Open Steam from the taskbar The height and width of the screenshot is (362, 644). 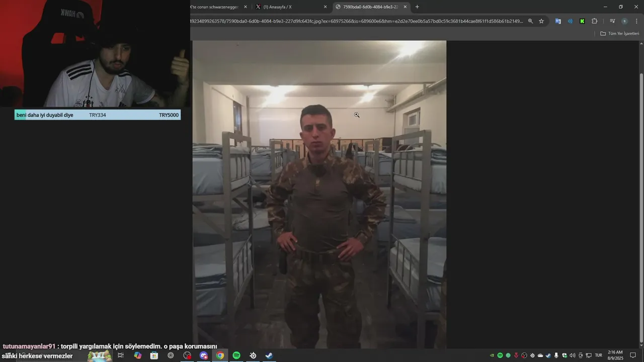pyautogui.click(x=269, y=355)
